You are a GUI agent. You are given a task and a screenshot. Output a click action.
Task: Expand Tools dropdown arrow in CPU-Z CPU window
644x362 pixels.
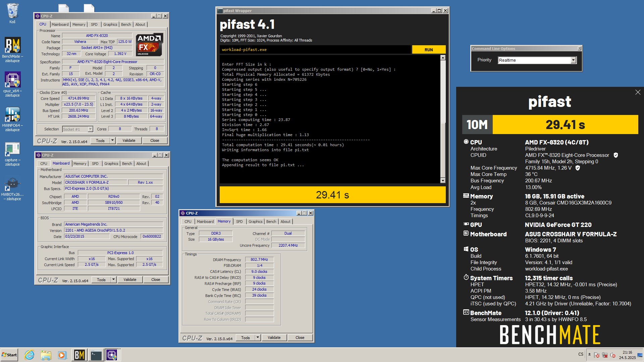coord(112,140)
